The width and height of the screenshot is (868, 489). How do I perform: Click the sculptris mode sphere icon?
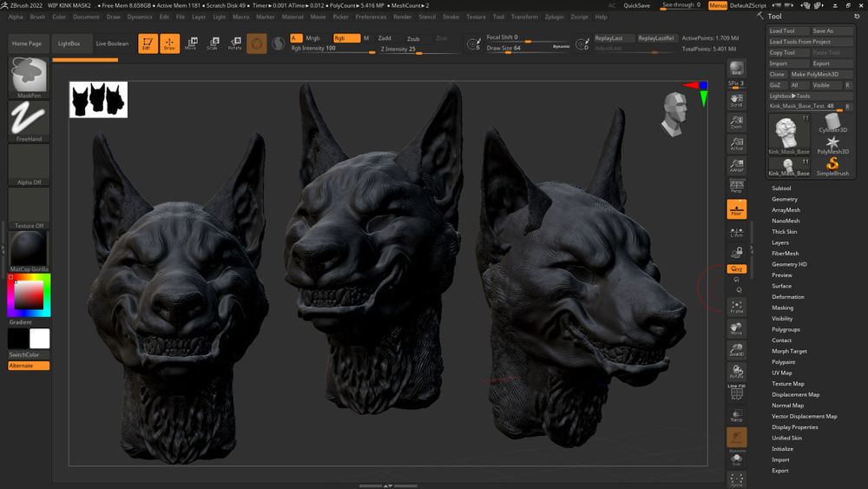coord(279,43)
